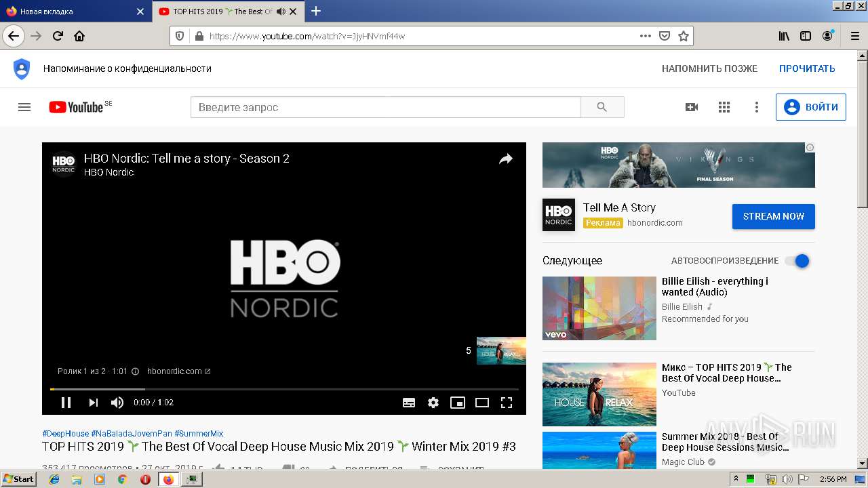Open the Windows Start menu
868x488 pixels.
pos(18,479)
